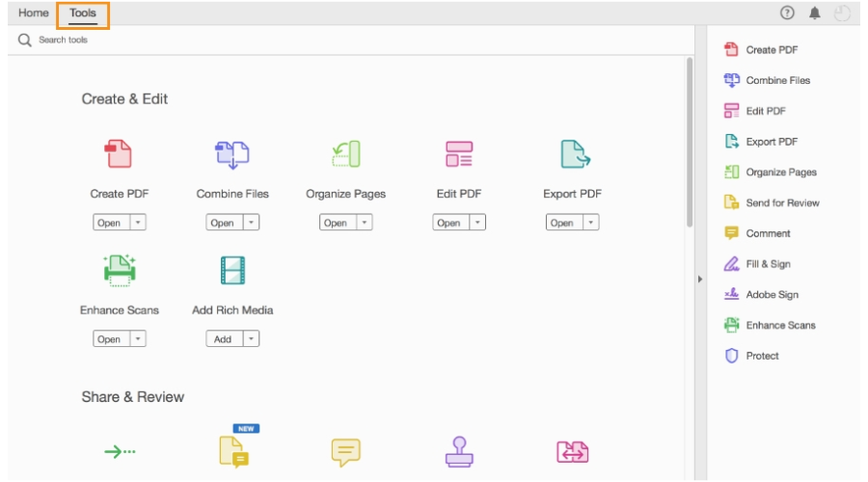Expand dropdown arrow next to Edit PDF Open

[477, 223]
